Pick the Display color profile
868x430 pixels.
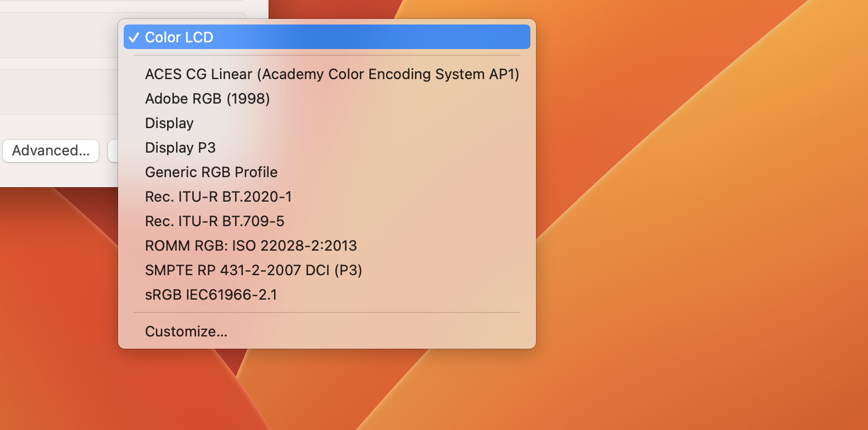[x=327, y=123]
